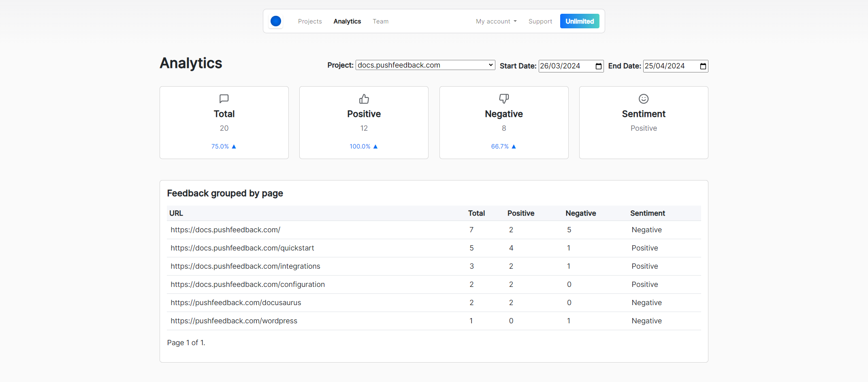868x382 pixels.
Task: Open the Support link
Action: tap(540, 21)
